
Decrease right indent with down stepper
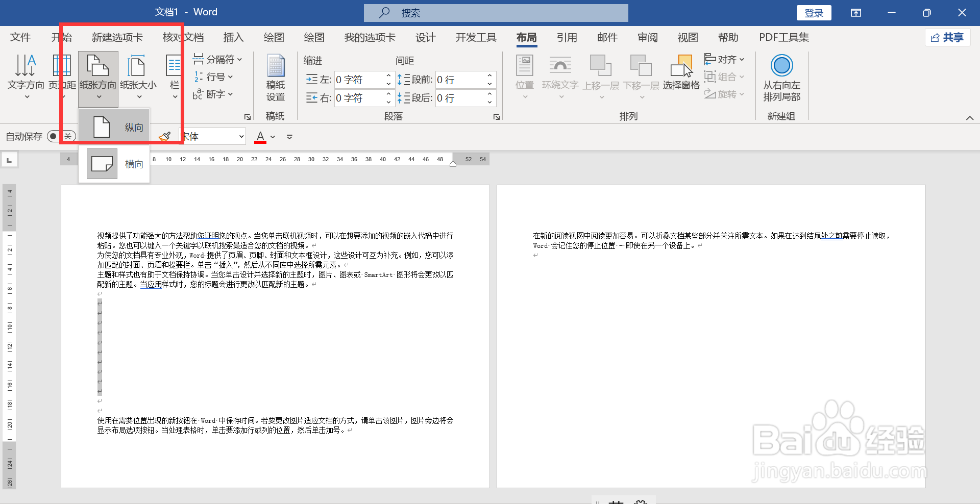coord(388,102)
